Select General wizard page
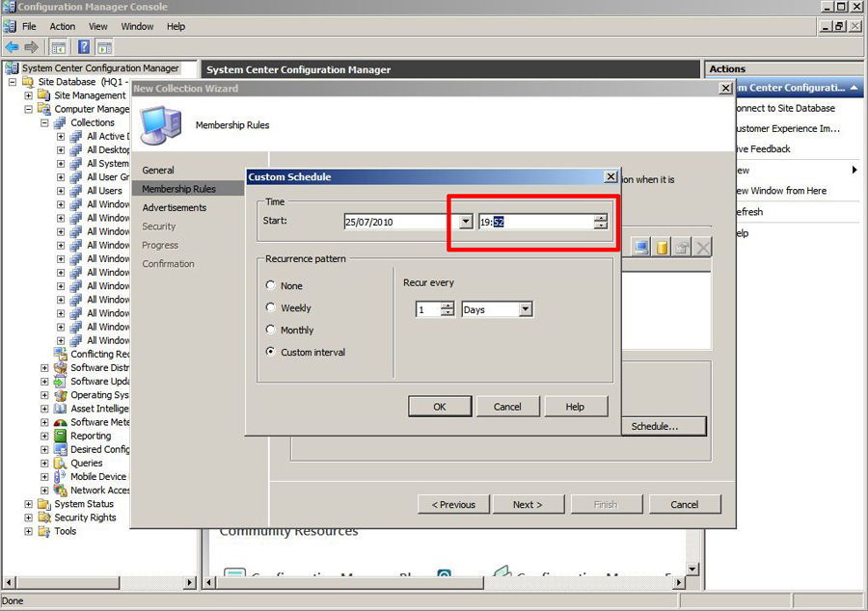Viewport: 868px width, 611px height. (158, 171)
